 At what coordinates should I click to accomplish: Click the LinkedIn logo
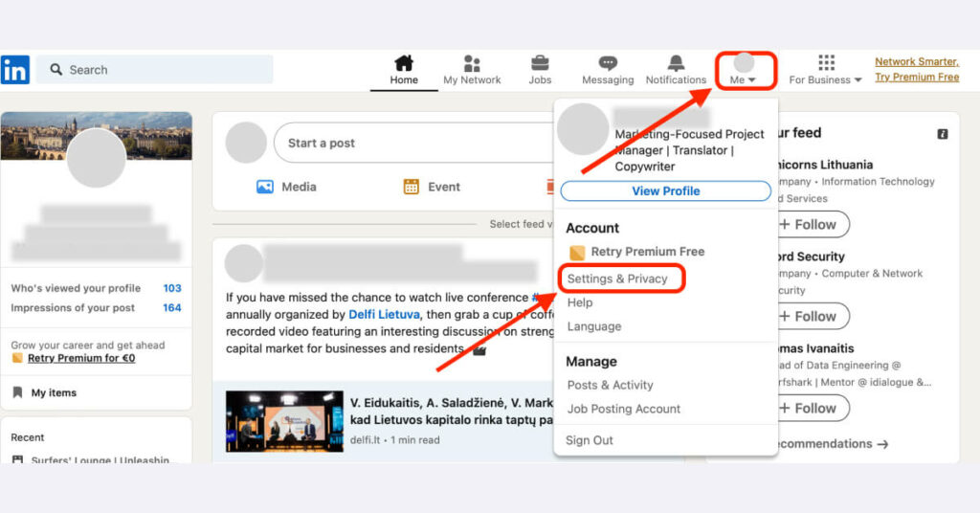pos(15,69)
